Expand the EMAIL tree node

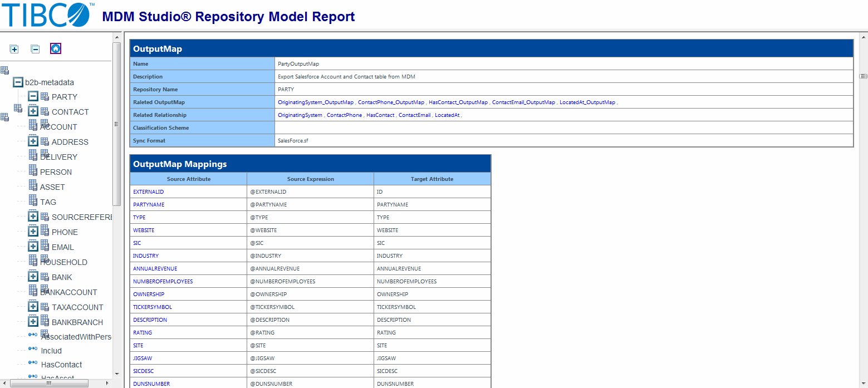pos(33,247)
